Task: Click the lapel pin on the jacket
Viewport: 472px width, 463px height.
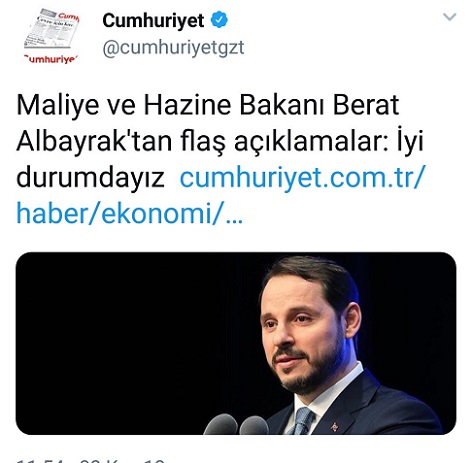Action: [x=334, y=426]
